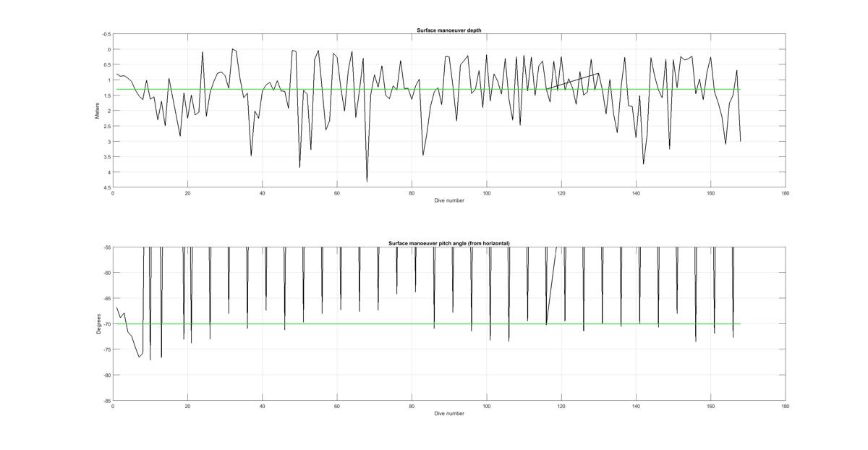Click the 100 tick below the depth plot
The width and height of the screenshot is (868, 450).
(x=487, y=193)
